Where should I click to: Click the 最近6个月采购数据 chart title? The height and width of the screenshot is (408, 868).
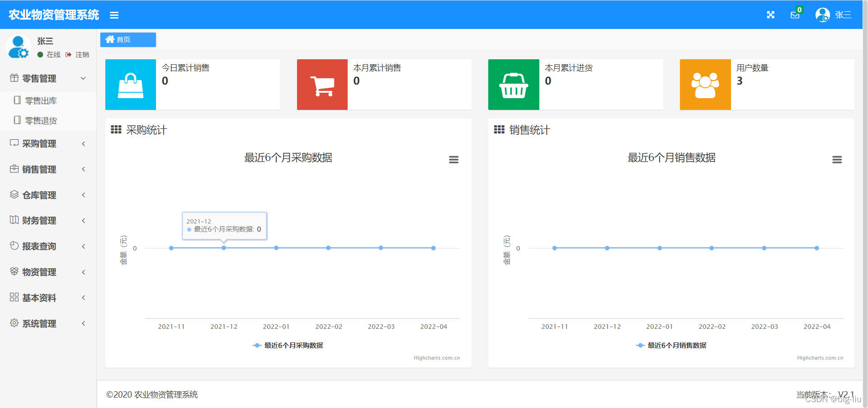click(x=288, y=157)
